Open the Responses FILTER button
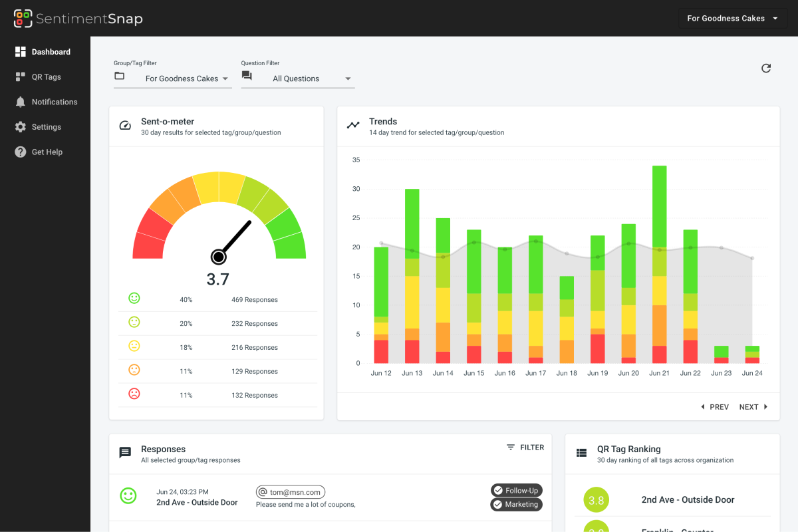Screen dimensions: 798x532 click(x=525, y=448)
